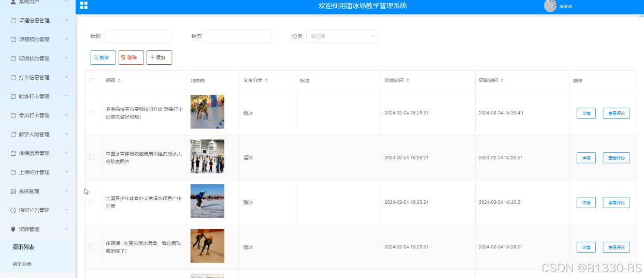This screenshot has height=278, width=644.
Task: Expand the 课程预约管理 menu chevron
Action: tap(66, 39)
